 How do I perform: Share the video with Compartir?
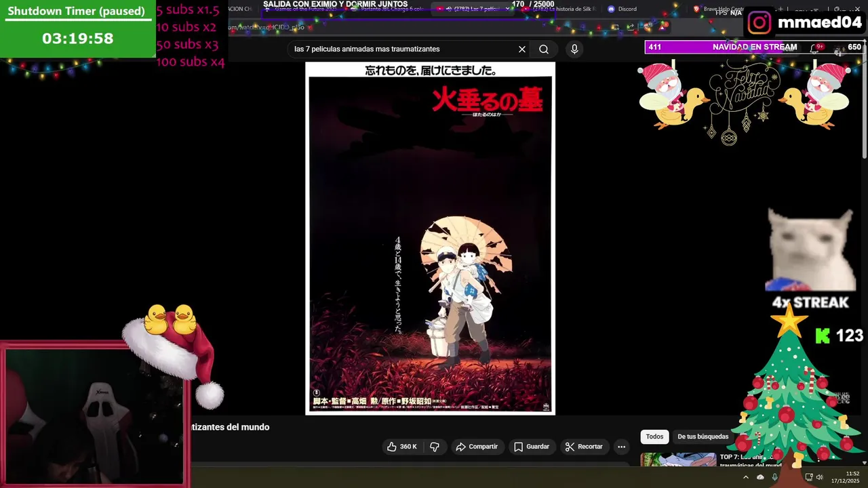coord(477,447)
